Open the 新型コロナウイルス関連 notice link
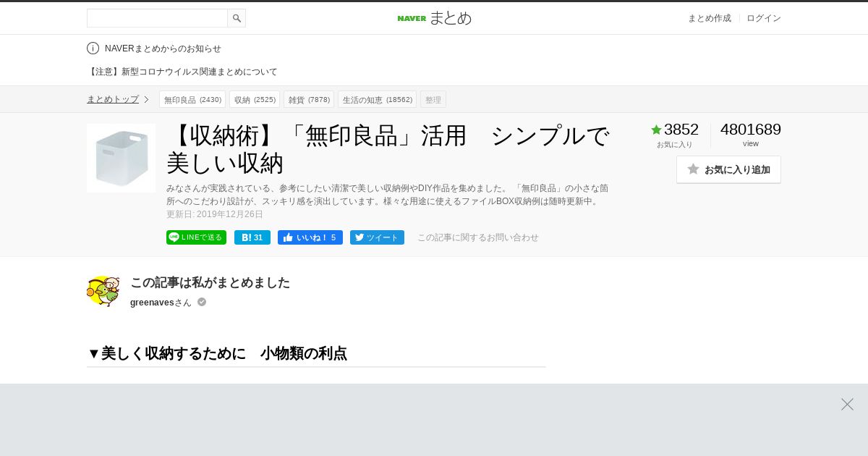868x456 pixels. (x=182, y=72)
